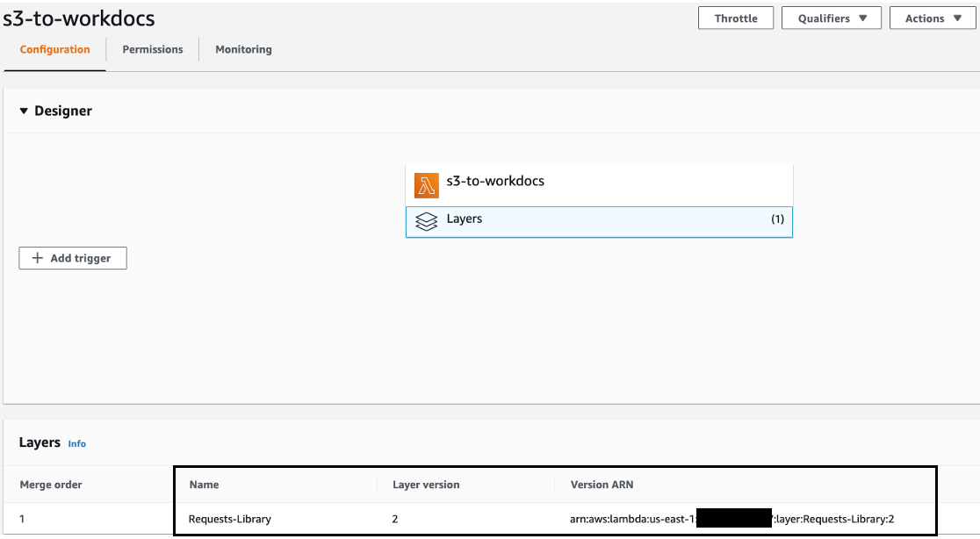The height and width of the screenshot is (539, 980).
Task: Click the layers stack glyph beside Layers label
Action: pyautogui.click(x=426, y=221)
